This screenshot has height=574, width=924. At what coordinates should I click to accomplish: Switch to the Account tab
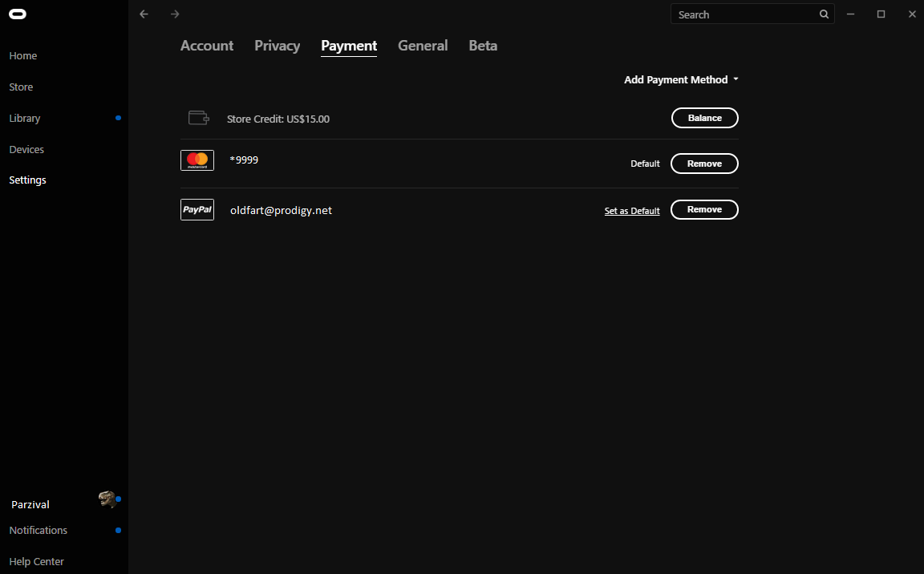coord(207,46)
